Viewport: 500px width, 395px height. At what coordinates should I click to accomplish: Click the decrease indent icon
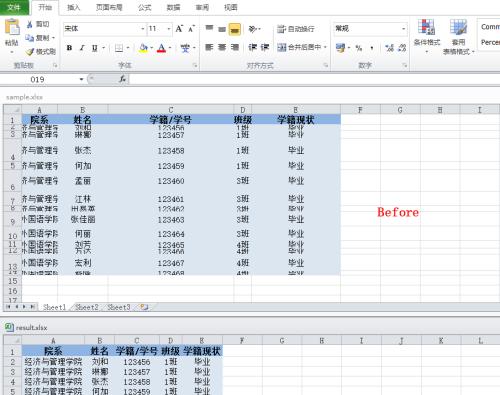(x=252, y=47)
